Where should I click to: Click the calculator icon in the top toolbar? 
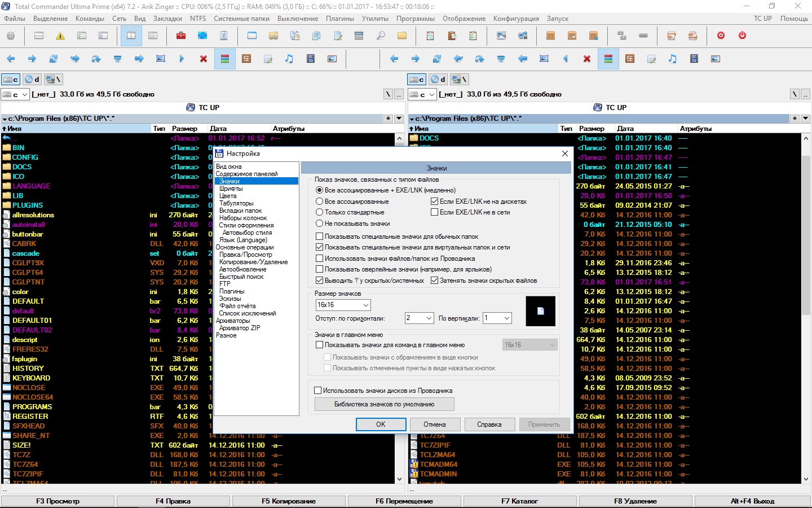click(359, 36)
